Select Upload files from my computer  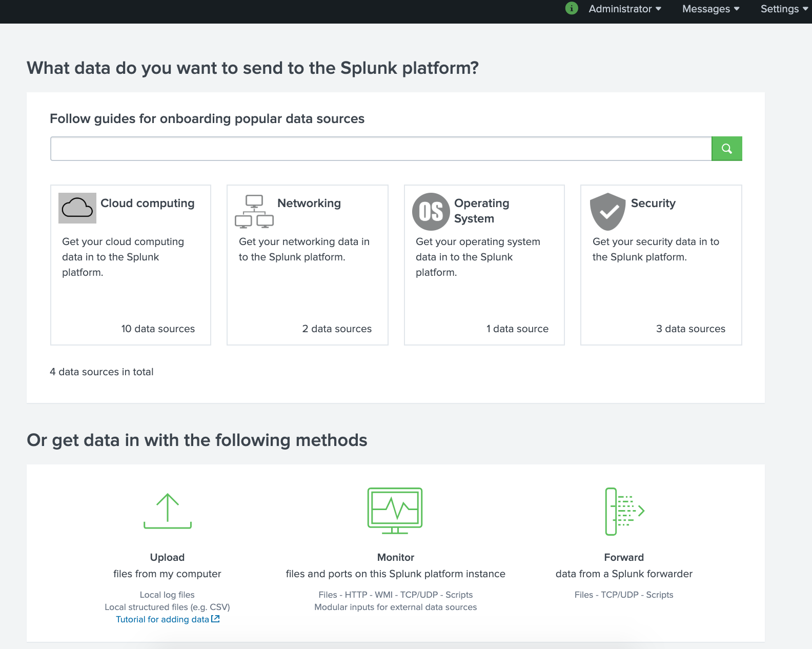coord(167,565)
